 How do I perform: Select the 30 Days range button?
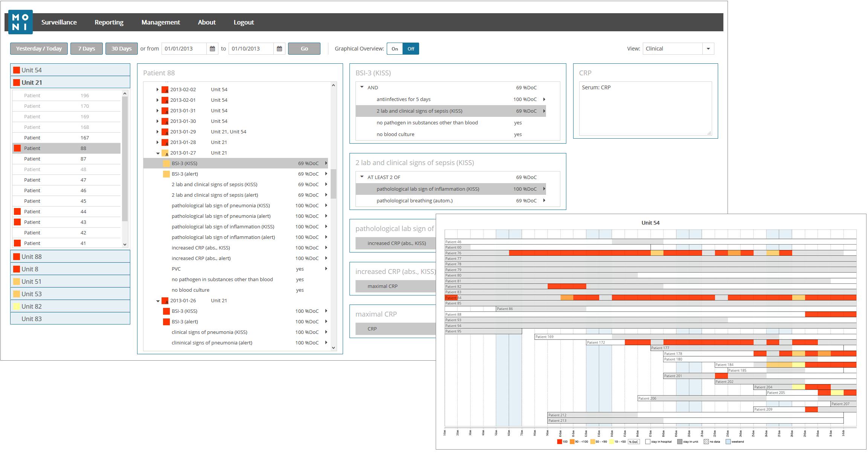tap(121, 49)
